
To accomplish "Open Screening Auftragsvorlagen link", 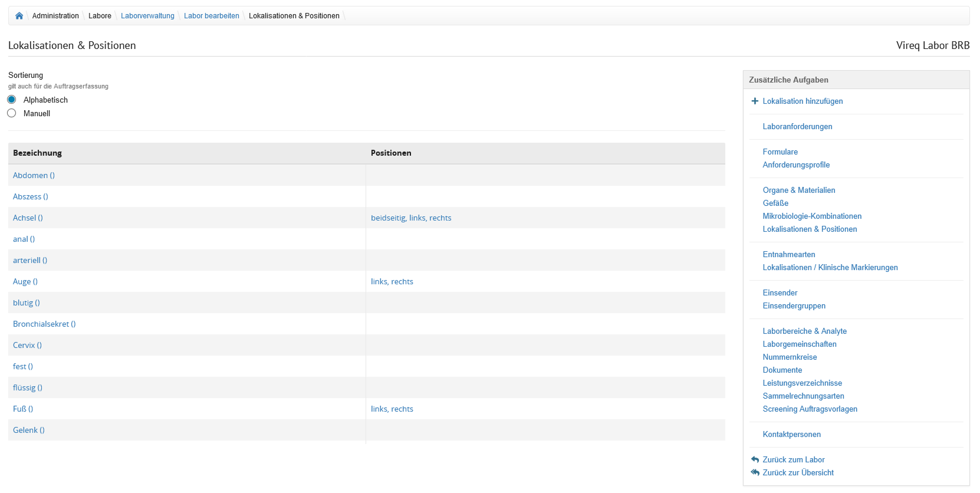I will point(810,409).
